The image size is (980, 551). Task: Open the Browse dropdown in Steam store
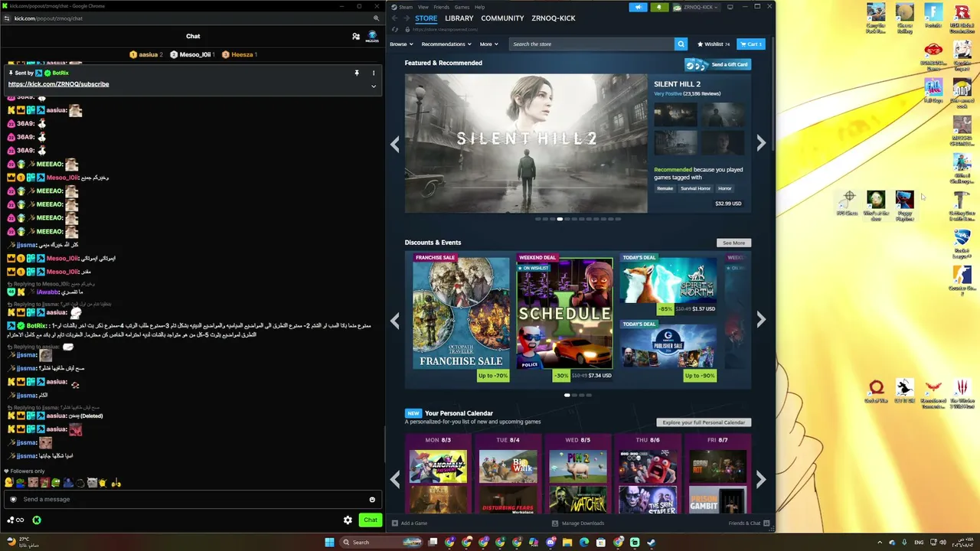tap(401, 44)
